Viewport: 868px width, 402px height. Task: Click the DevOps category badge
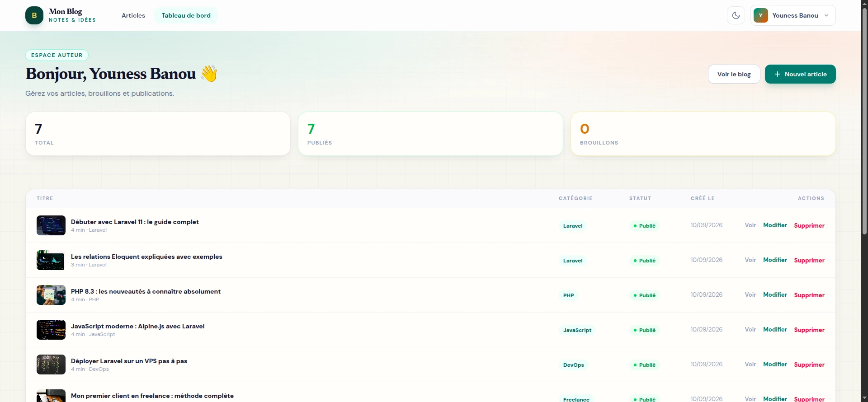pyautogui.click(x=573, y=365)
